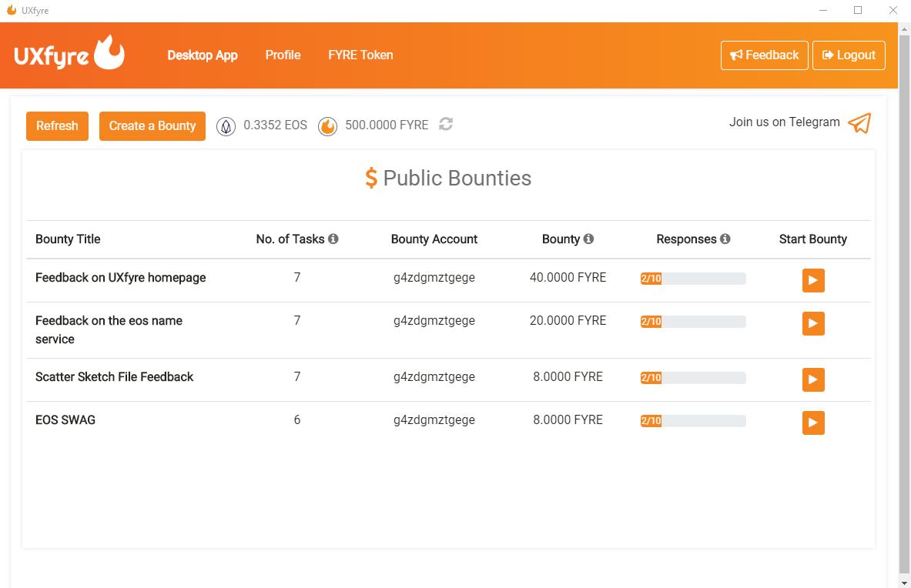
Task: Click the vertical scrollbar down arrow
Action: click(905, 583)
